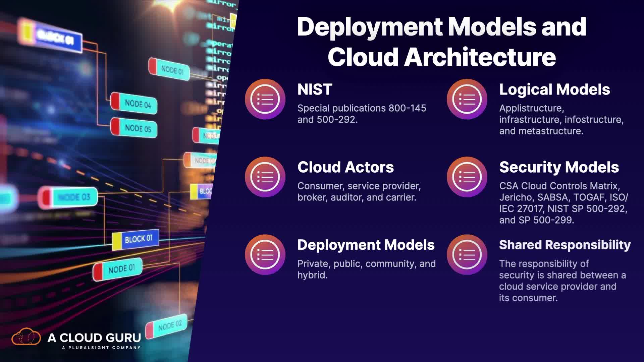Image resolution: width=644 pixels, height=362 pixels.
Task: Click the list icon beside Security Models
Action: [467, 177]
